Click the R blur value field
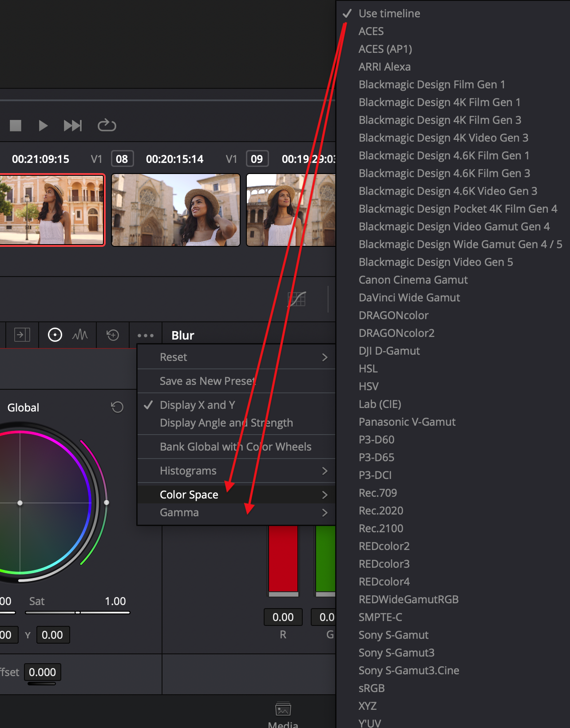 [x=283, y=617]
